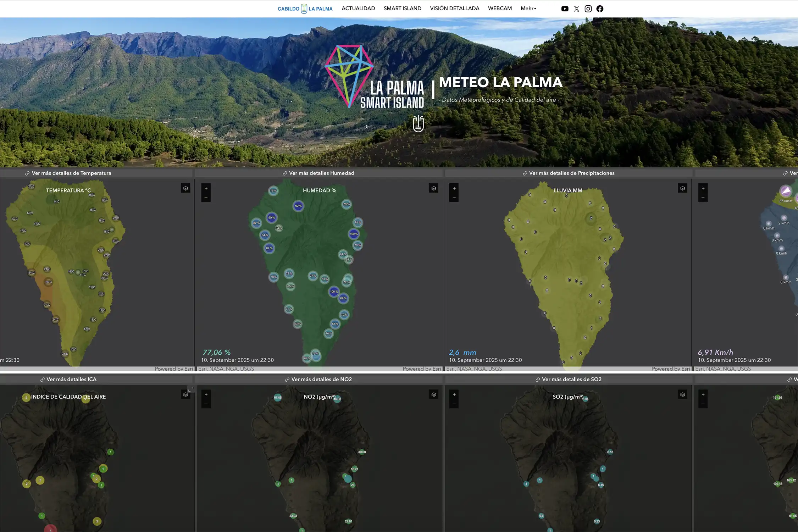
Task: Open the X (Twitter) profile icon
Action: (x=576, y=9)
